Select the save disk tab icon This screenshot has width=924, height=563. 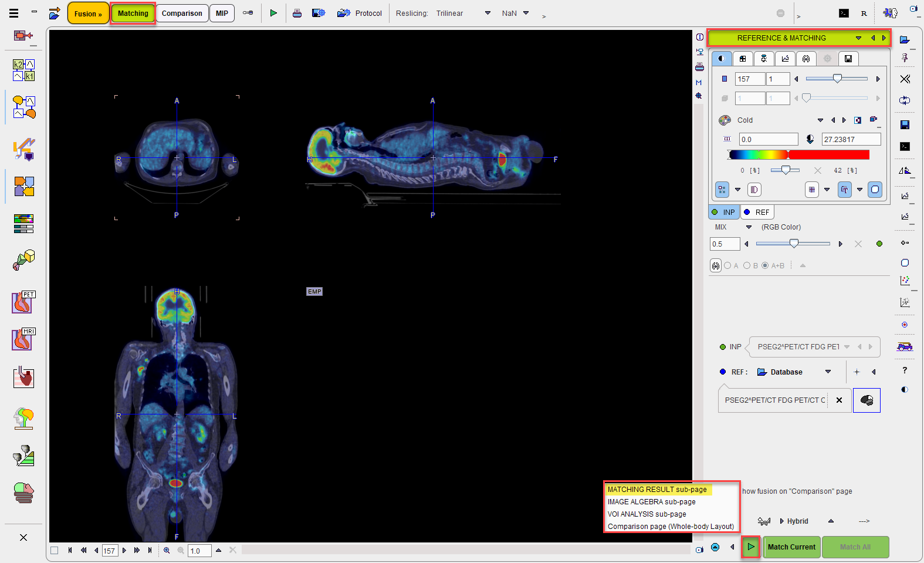coord(848,58)
